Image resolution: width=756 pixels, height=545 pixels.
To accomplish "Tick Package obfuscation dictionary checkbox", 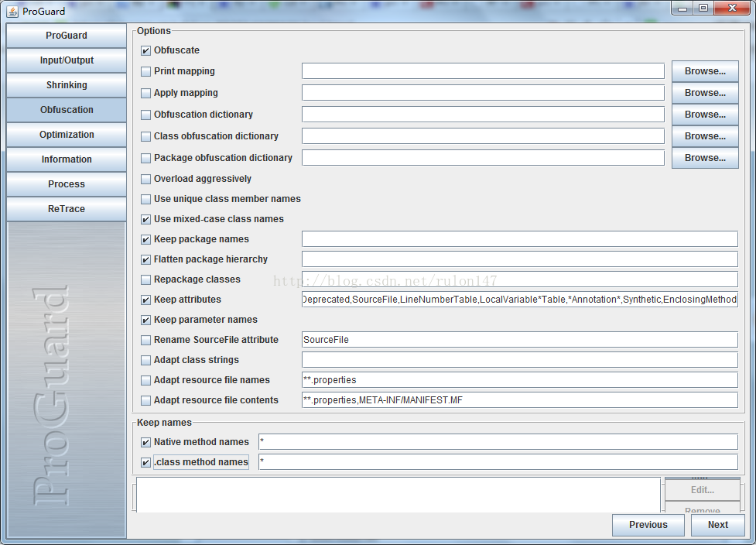I will tap(145, 158).
